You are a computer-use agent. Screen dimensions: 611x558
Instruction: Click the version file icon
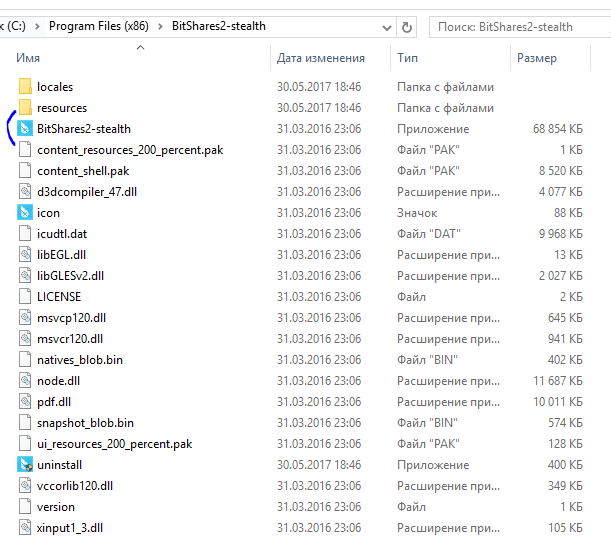(x=25, y=507)
